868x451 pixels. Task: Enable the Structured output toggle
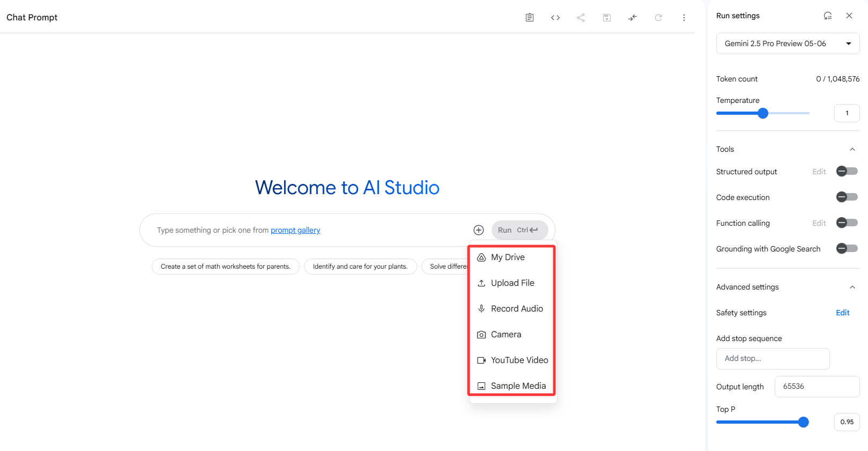pyautogui.click(x=847, y=172)
